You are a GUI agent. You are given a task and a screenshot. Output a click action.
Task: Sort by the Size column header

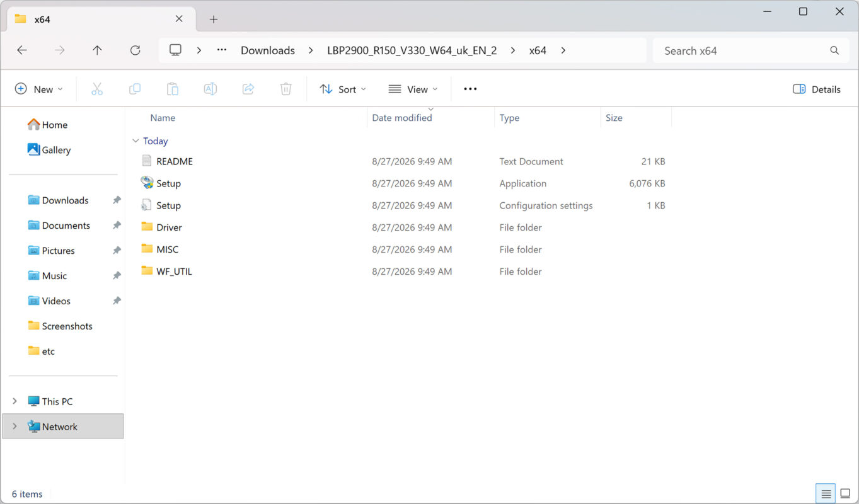tap(614, 118)
